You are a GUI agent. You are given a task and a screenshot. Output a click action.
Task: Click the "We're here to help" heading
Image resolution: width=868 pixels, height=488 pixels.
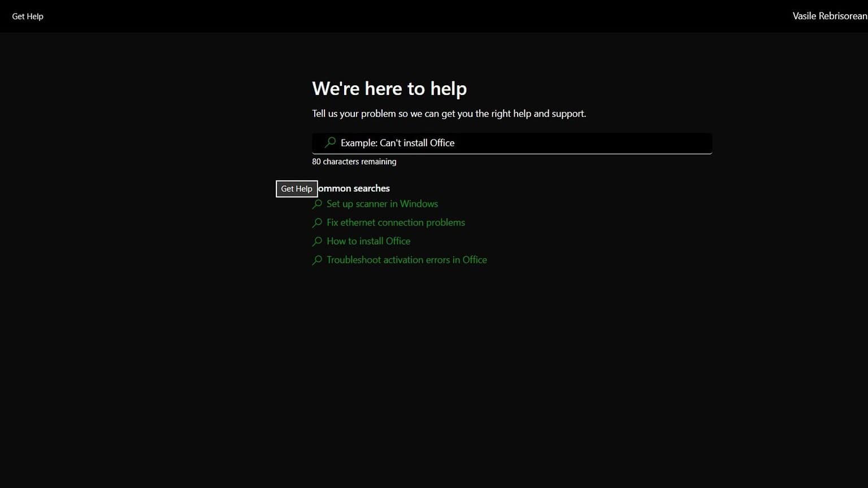pos(389,88)
